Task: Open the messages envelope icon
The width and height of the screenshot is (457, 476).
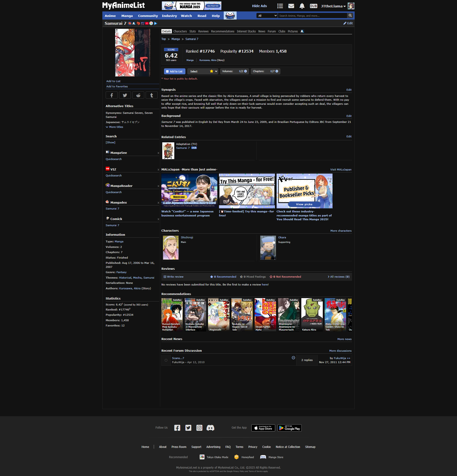Action: click(291, 6)
